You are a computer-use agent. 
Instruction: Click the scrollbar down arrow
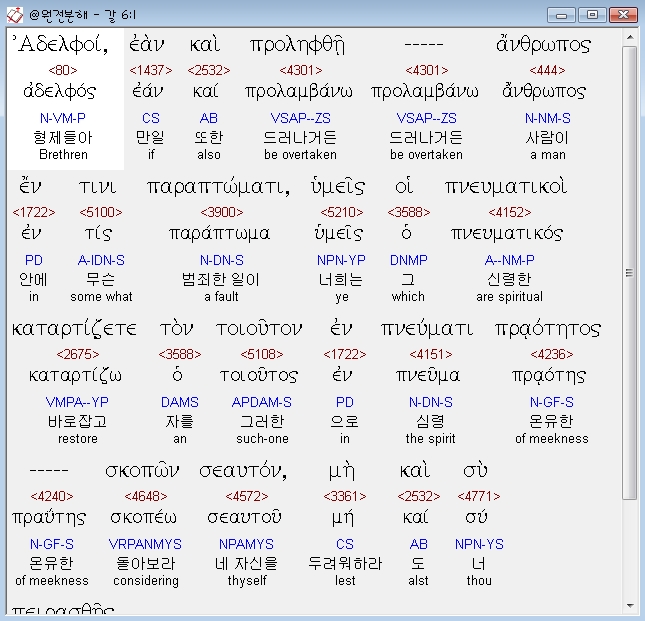[630, 605]
